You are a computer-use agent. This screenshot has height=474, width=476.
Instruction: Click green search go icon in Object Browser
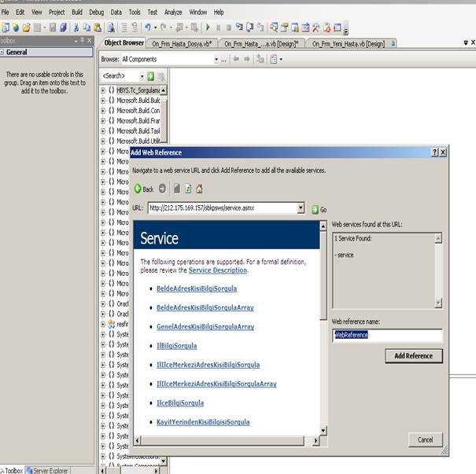[150, 76]
